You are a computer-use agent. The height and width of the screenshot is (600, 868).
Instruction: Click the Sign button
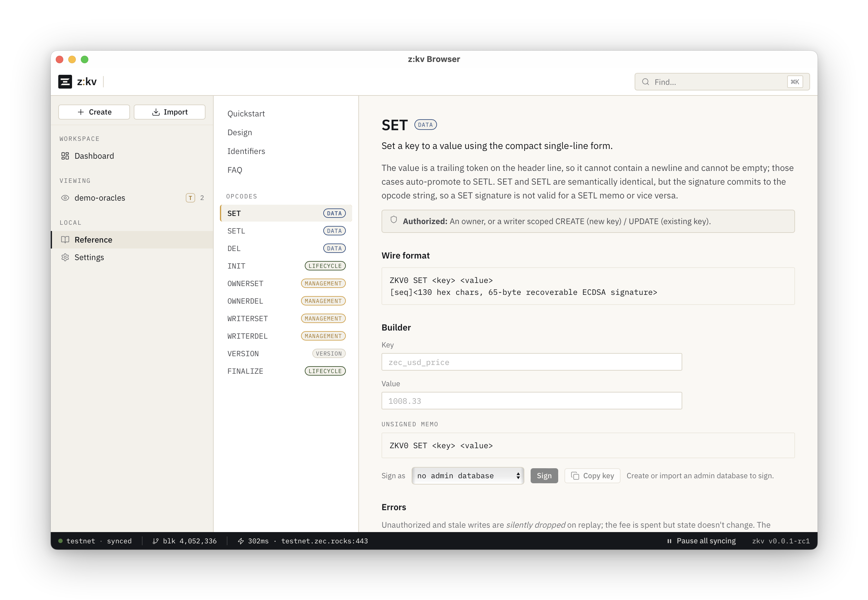(x=544, y=475)
